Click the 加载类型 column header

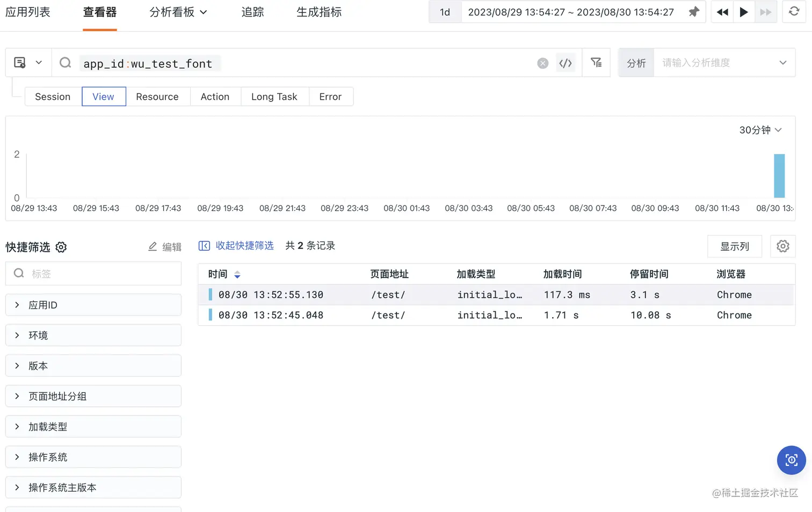[x=476, y=274]
